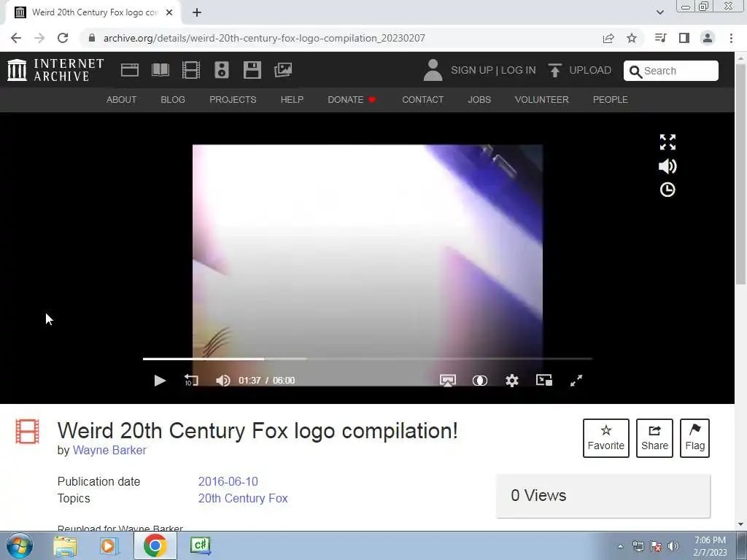This screenshot has width=747, height=560.
Task: Open Windows Media Player taskbar icon
Action: coord(109,545)
